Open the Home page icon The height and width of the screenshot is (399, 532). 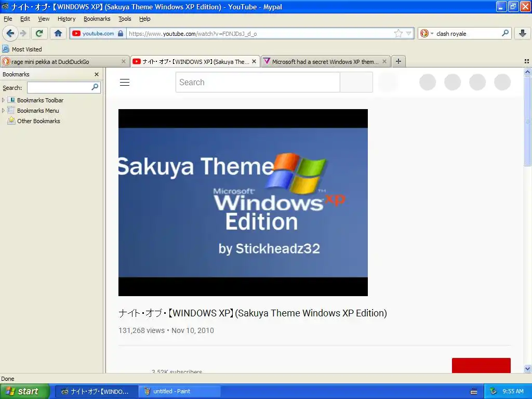coord(58,33)
